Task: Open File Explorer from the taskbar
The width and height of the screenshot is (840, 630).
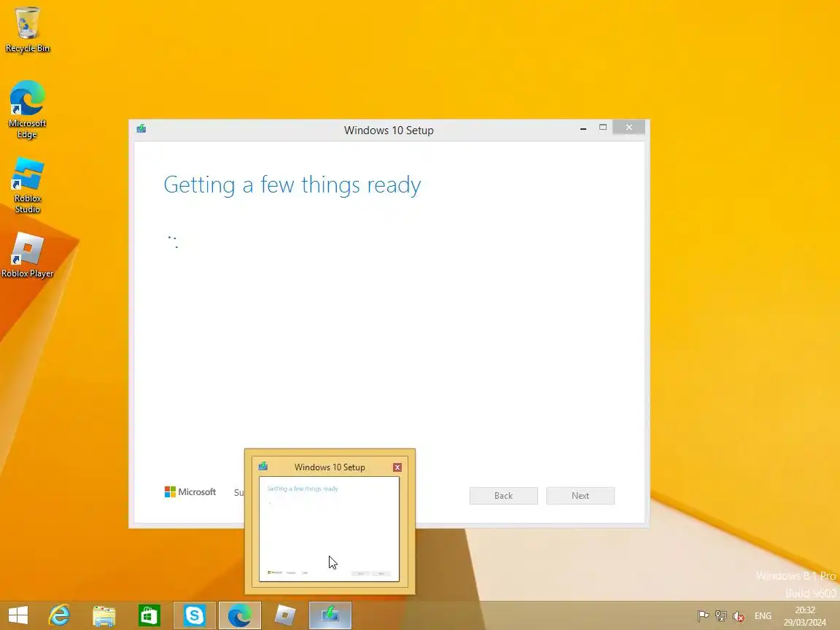Action: point(104,615)
